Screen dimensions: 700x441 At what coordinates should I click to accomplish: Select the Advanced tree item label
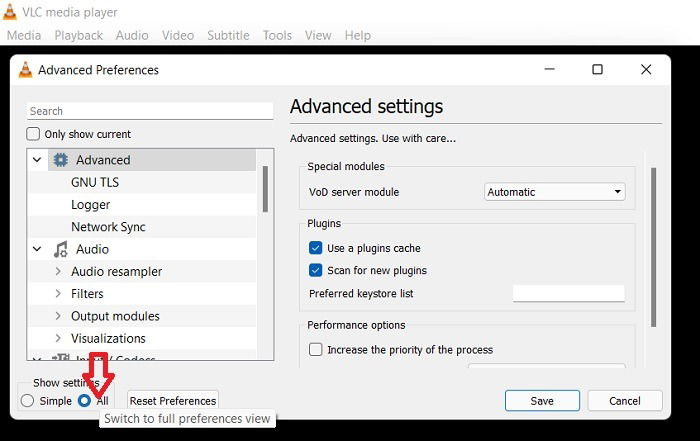click(103, 160)
